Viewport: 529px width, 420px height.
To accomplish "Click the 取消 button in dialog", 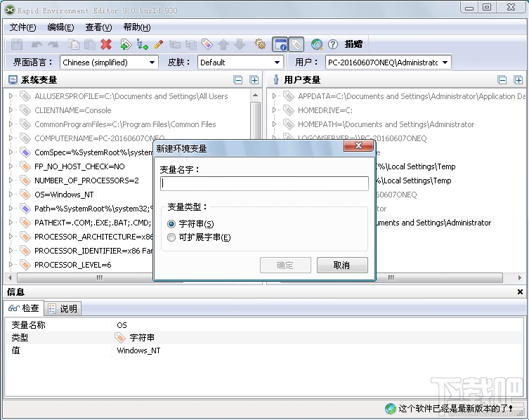I will point(342,265).
